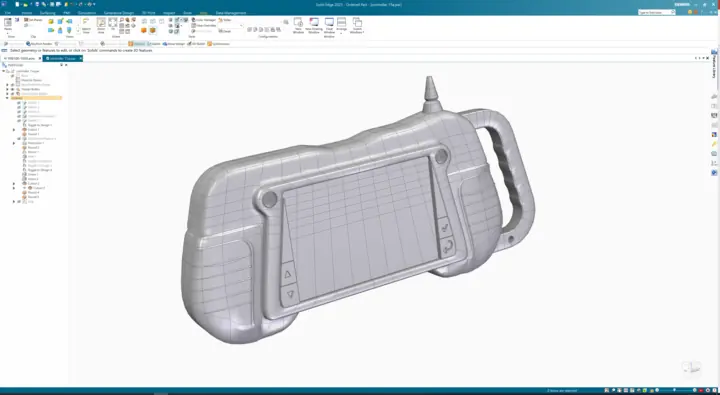This screenshot has width=720, height=395.
Task: Click the Arrange windows icon
Action: [341, 25]
